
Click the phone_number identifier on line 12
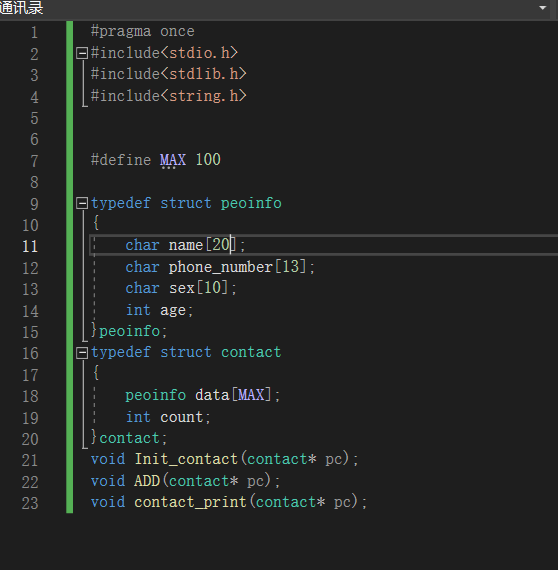tap(221, 267)
